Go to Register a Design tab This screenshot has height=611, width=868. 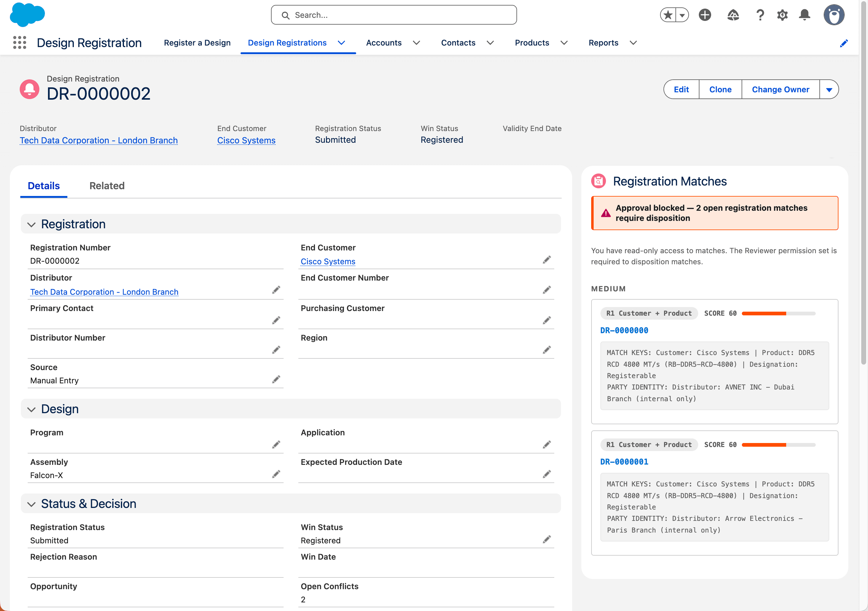(197, 43)
